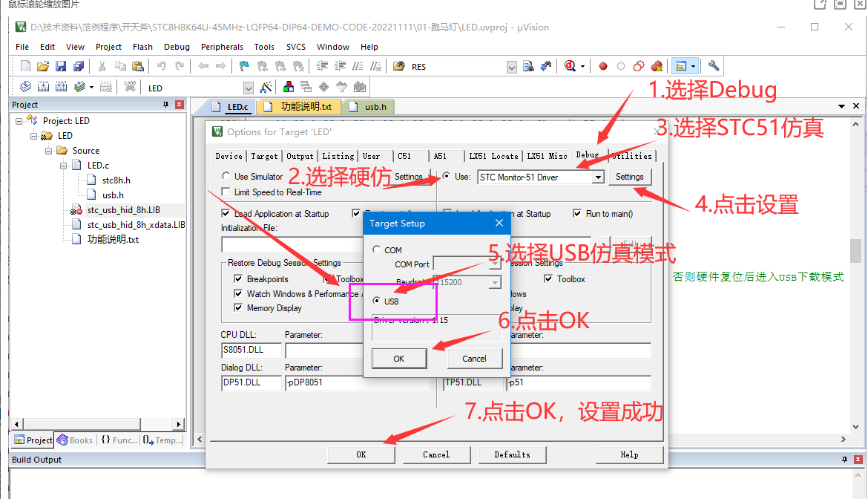Open the debug icon dropdown arrow
Viewport: 868px width, 499px height.
pos(583,67)
